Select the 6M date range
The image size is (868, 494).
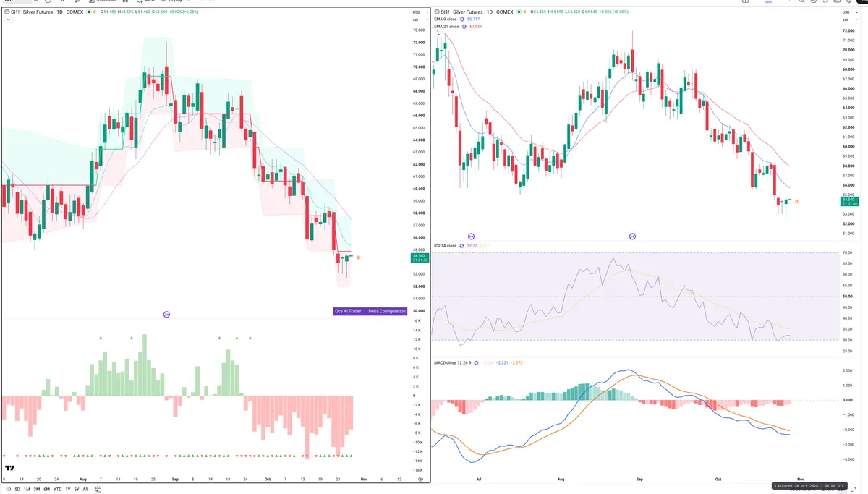click(x=47, y=490)
